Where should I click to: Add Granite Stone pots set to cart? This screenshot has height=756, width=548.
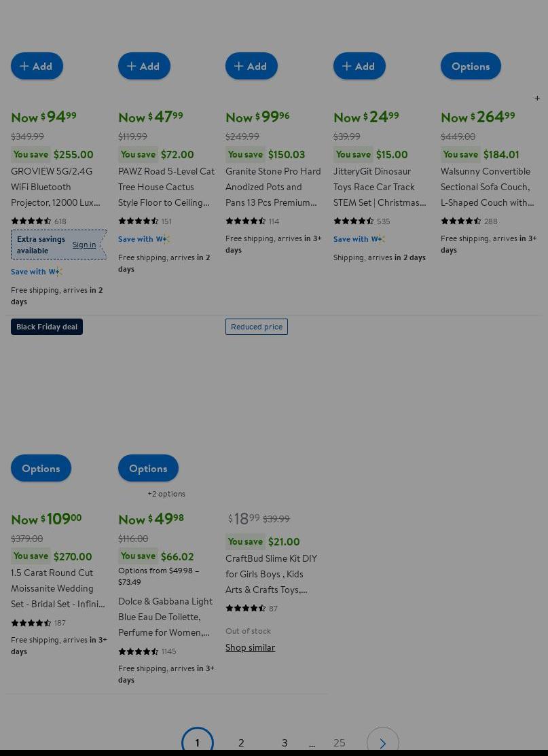(251, 66)
